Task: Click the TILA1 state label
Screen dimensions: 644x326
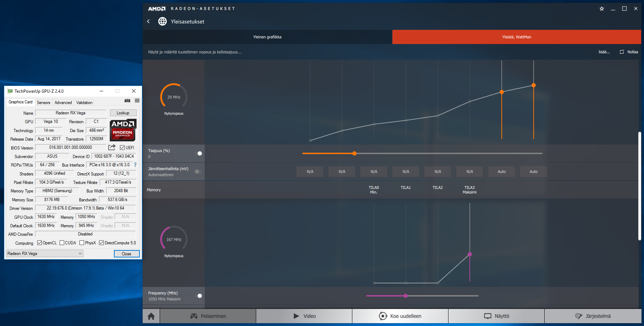Action: tap(406, 188)
